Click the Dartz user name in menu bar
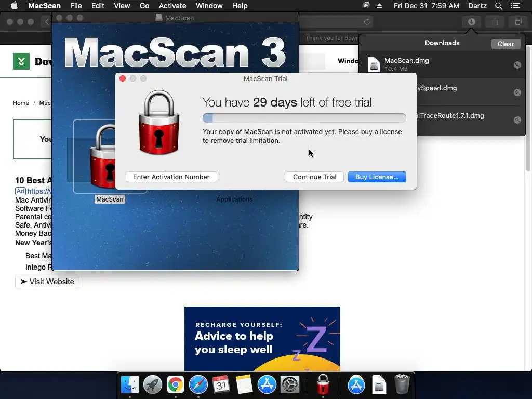The width and height of the screenshot is (532, 399). [x=477, y=6]
